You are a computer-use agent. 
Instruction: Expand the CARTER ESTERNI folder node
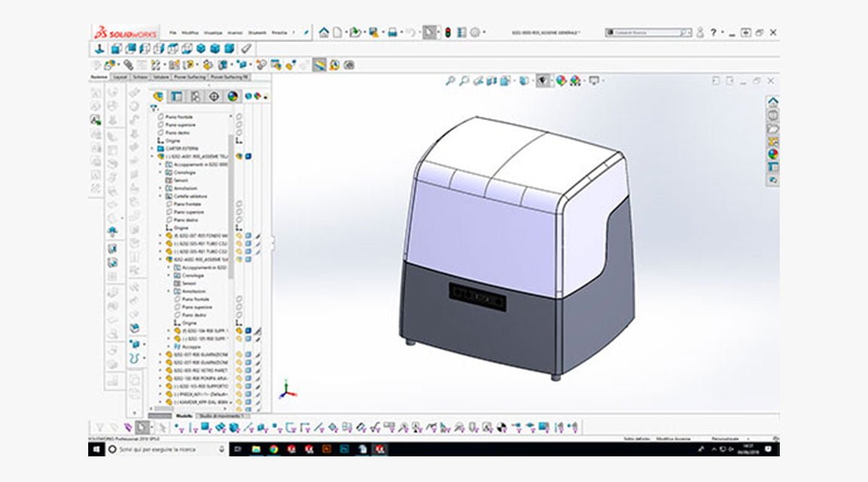[153, 149]
